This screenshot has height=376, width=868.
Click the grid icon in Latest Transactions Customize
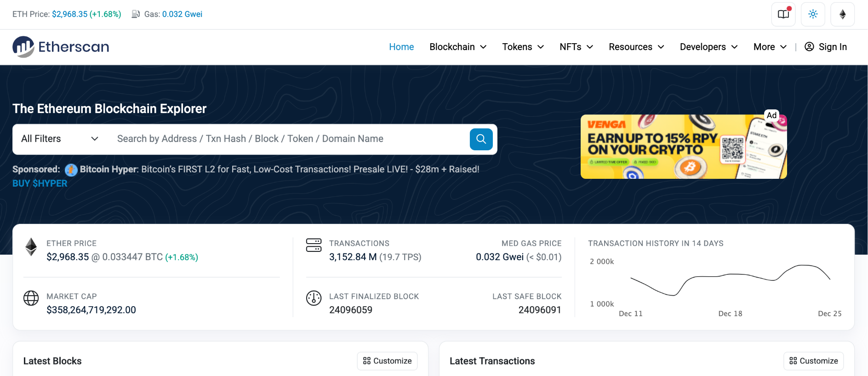(793, 361)
